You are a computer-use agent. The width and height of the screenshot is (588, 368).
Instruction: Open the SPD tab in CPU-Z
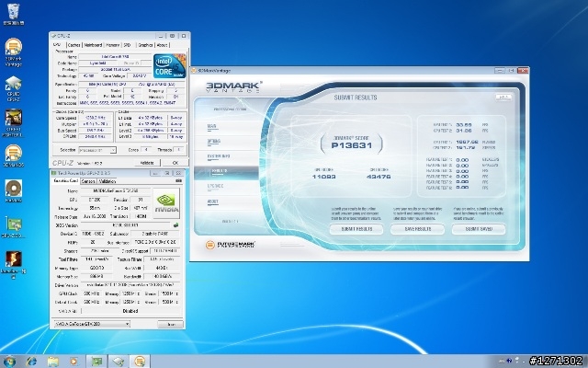pos(127,45)
